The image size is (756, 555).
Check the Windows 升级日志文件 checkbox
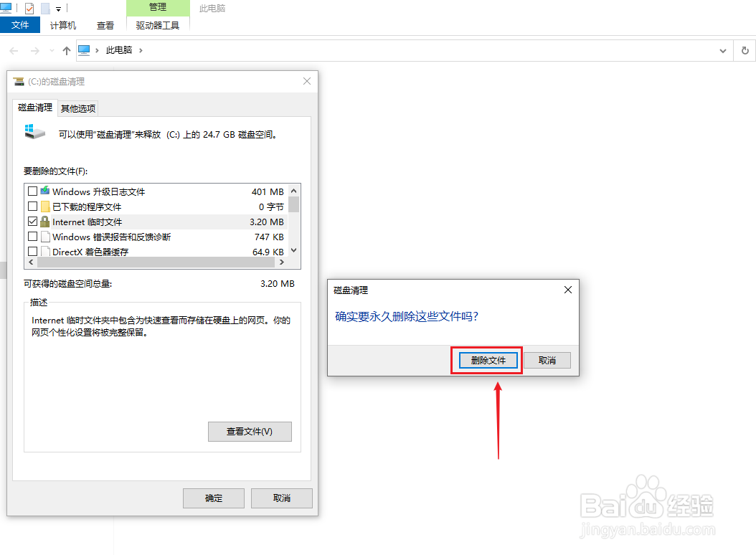(x=32, y=191)
